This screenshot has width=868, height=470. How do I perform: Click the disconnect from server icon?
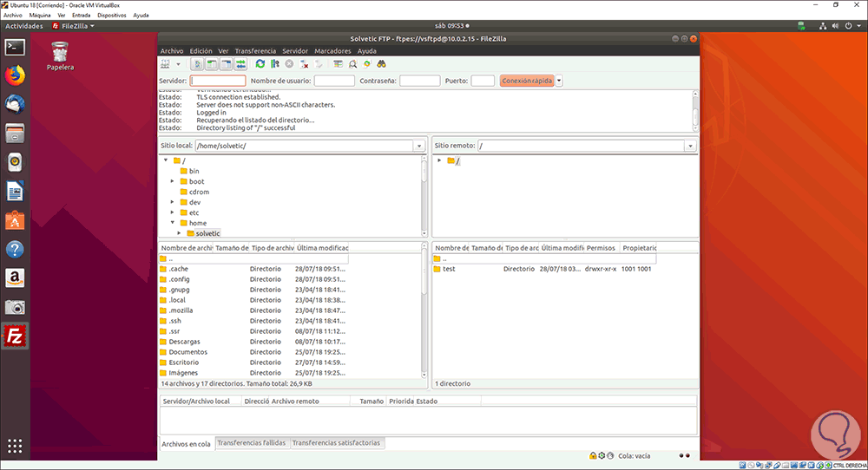(305, 64)
